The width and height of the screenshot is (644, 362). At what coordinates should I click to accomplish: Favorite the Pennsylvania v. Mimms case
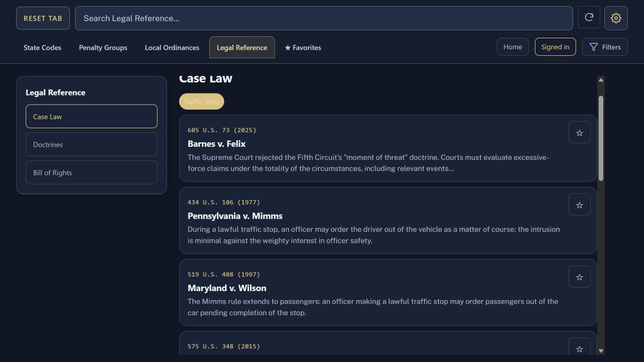click(580, 205)
